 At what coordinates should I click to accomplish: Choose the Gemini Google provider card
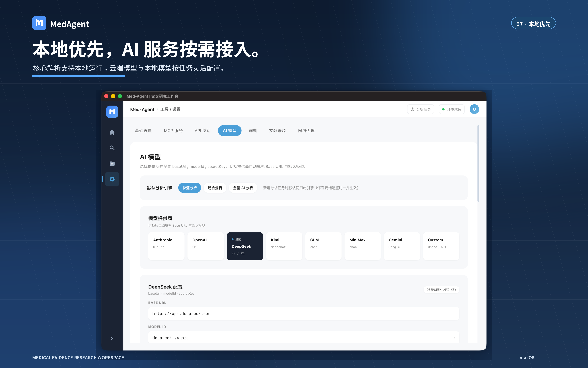click(402, 246)
